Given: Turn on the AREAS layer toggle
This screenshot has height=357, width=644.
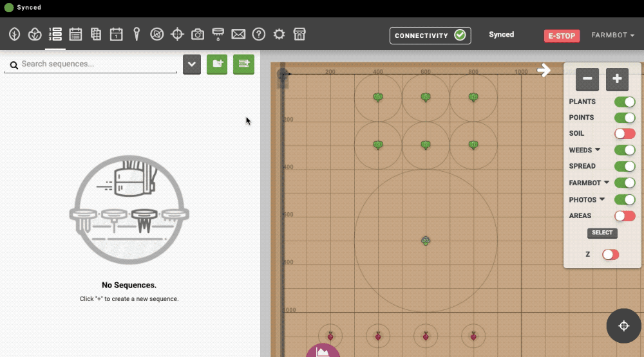Looking at the screenshot, I should 624,216.
